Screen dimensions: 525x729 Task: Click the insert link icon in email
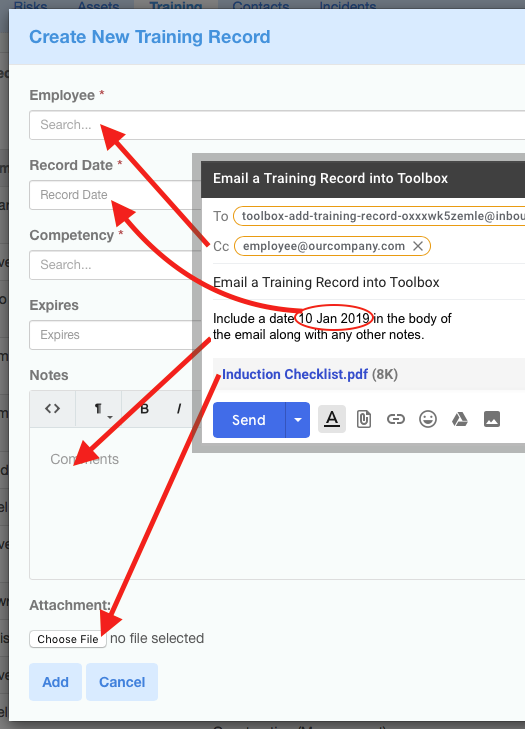396,419
